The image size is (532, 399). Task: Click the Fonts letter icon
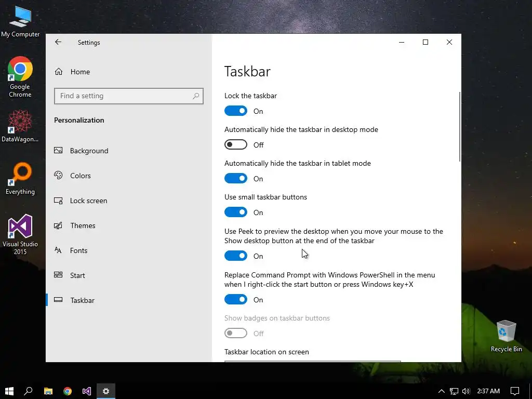click(x=58, y=250)
